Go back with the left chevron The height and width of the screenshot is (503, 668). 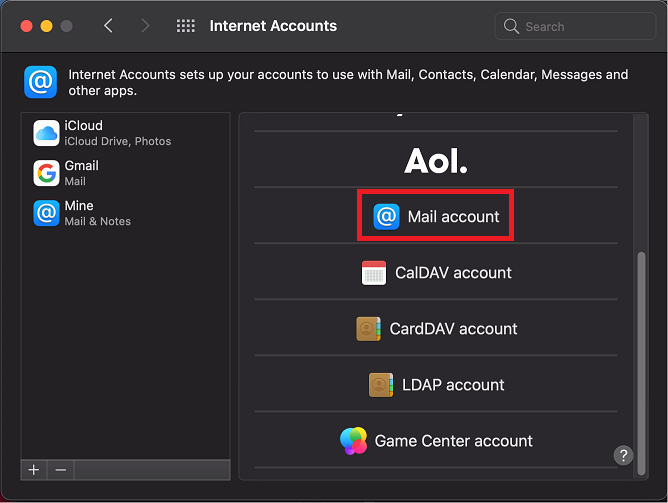[108, 26]
